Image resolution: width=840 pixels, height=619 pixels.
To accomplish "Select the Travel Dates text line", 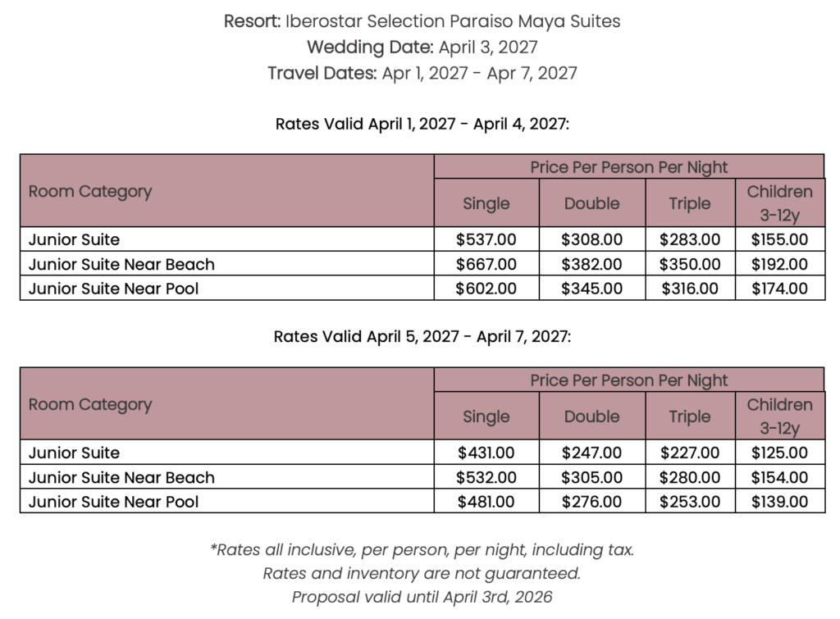I will [x=422, y=73].
